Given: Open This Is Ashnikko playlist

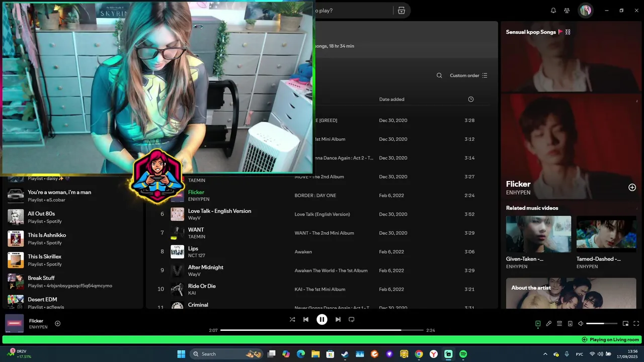Looking at the screenshot, I should click(x=73, y=239).
